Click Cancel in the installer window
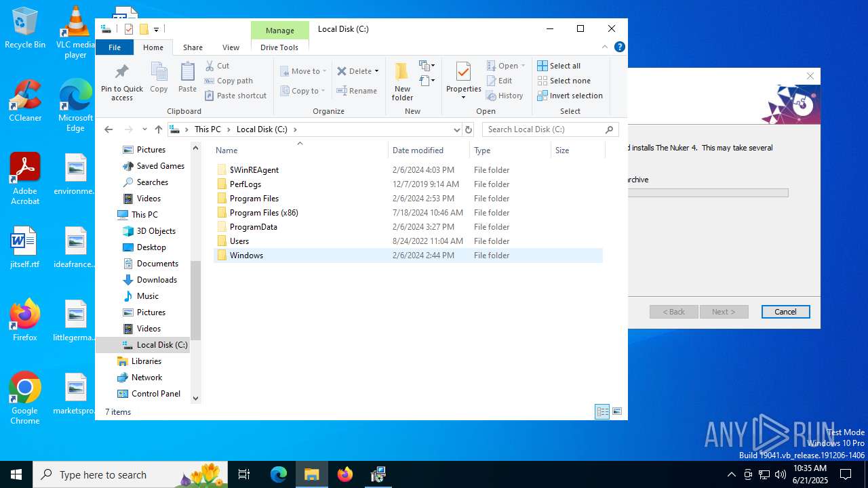 tap(785, 312)
